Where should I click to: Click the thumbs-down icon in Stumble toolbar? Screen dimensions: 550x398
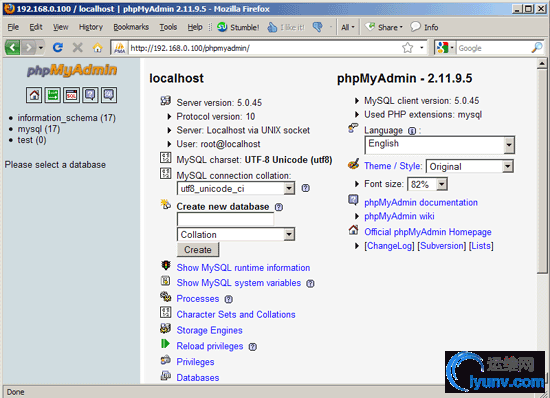coord(318,27)
